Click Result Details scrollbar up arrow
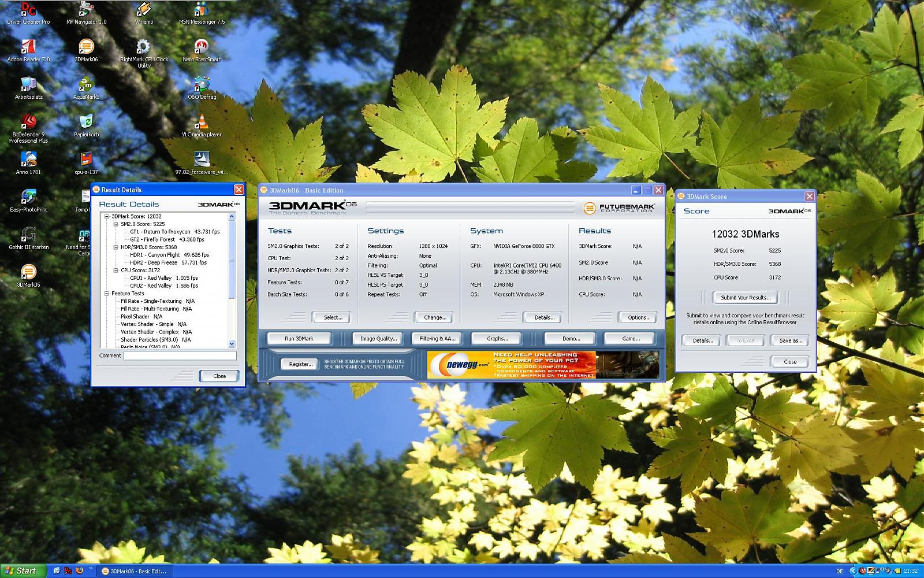Image resolution: width=924 pixels, height=578 pixels. tap(232, 217)
